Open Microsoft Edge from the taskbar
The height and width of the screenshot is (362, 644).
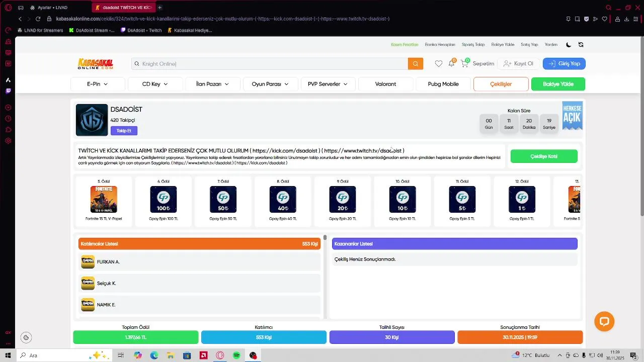click(154, 355)
